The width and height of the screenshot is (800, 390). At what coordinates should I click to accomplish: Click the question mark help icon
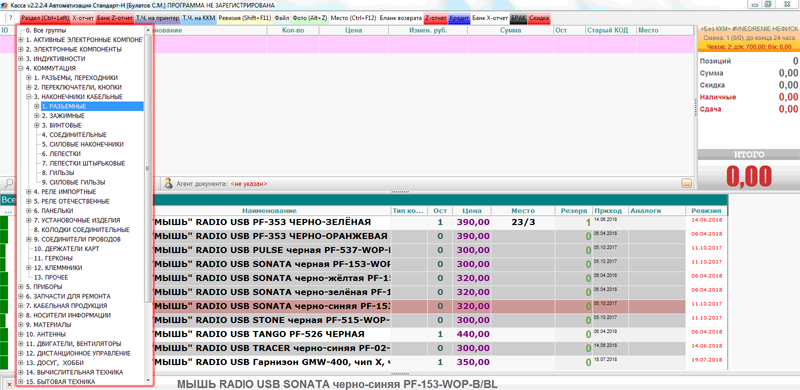click(11, 18)
